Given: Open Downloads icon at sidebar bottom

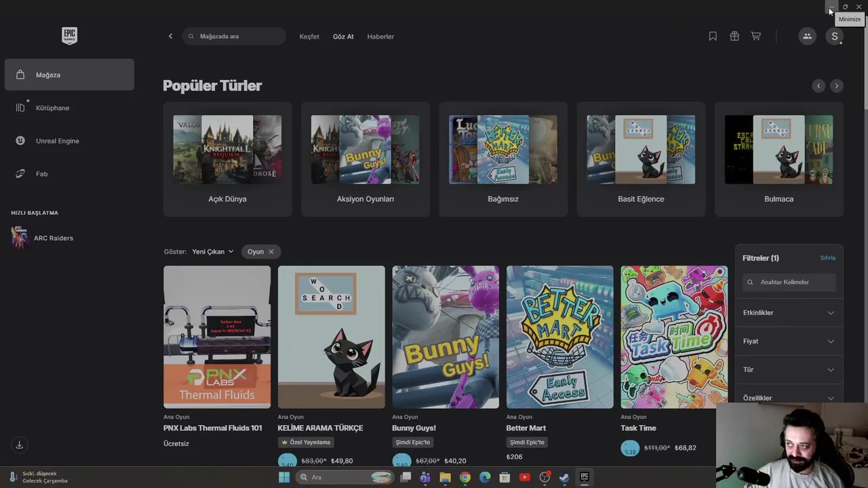Looking at the screenshot, I should [x=19, y=445].
